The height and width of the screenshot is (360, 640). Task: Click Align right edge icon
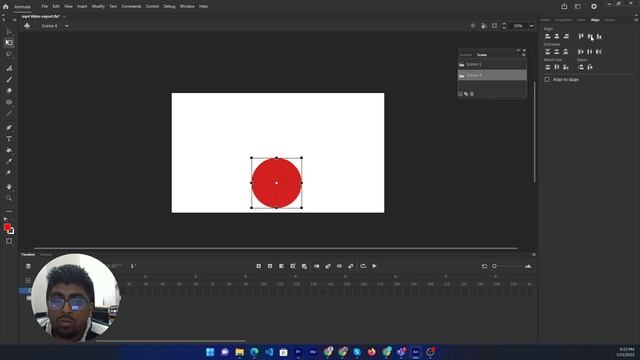pos(566,36)
